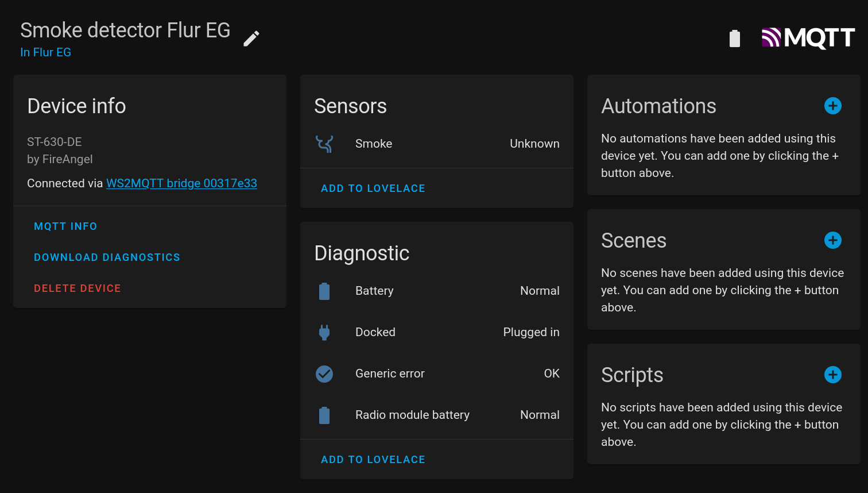Image resolution: width=868 pixels, height=493 pixels.
Task: Open the Battery Normal entity row
Action: click(x=437, y=291)
